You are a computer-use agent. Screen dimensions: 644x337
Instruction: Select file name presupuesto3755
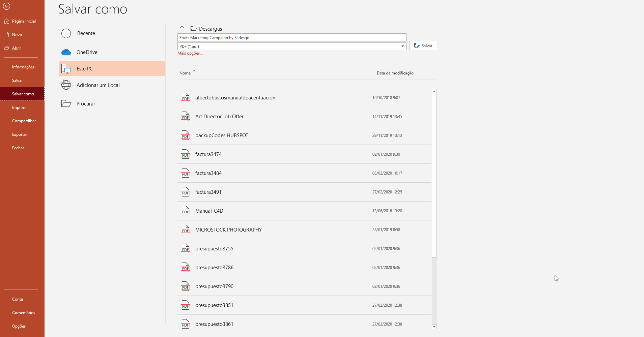click(x=214, y=249)
